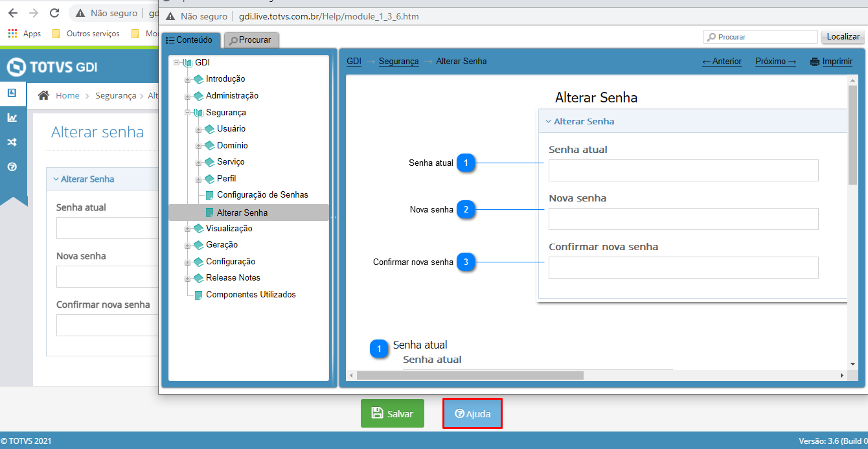868x449 pixels.
Task: Click the green Salvar button
Action: (393, 413)
